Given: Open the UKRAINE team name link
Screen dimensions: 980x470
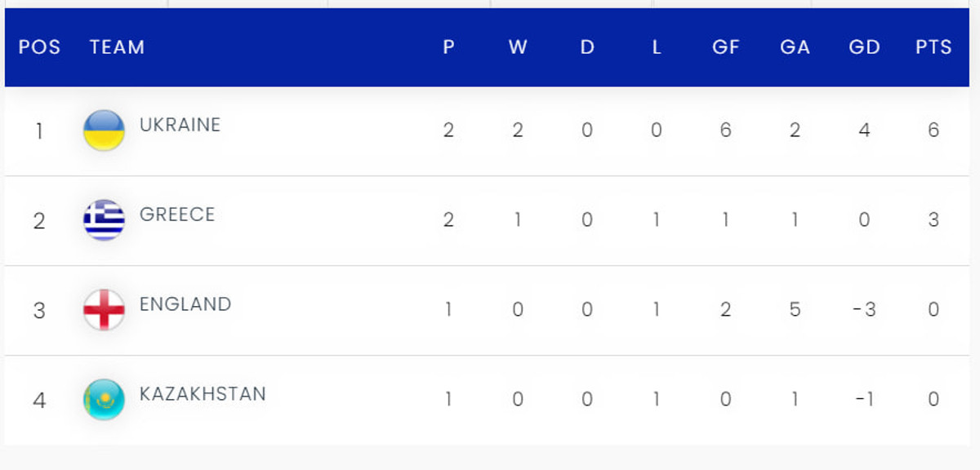Looking at the screenshot, I should [180, 125].
